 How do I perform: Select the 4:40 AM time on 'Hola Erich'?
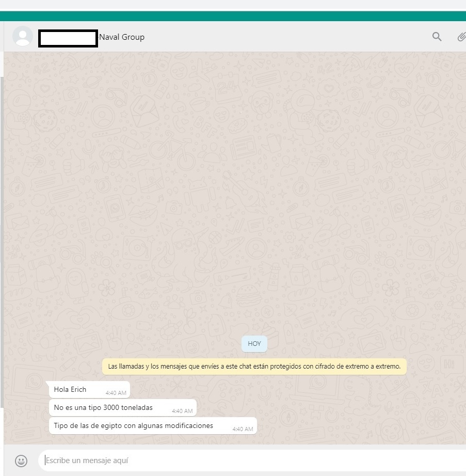(x=116, y=393)
